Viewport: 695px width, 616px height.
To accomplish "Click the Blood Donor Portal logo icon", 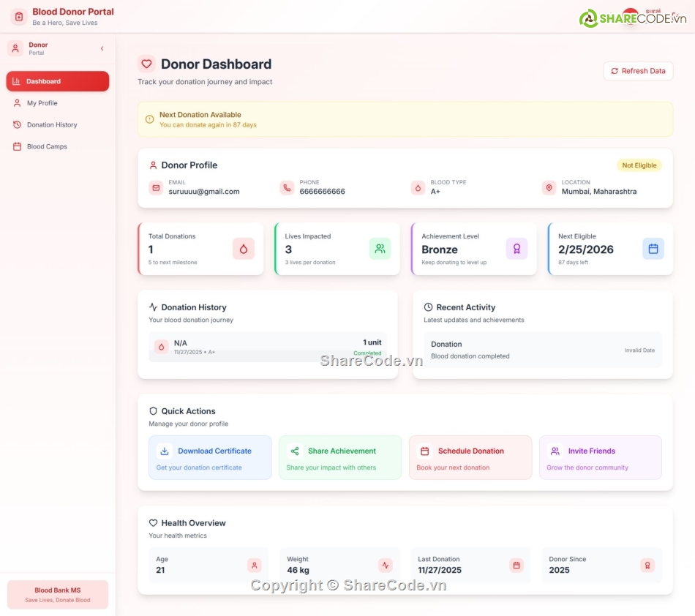I will click(x=16, y=16).
